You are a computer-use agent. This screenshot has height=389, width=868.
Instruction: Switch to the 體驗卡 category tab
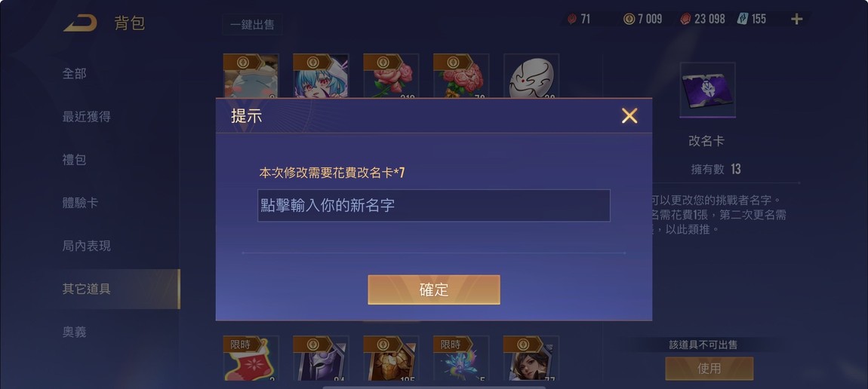(80, 203)
